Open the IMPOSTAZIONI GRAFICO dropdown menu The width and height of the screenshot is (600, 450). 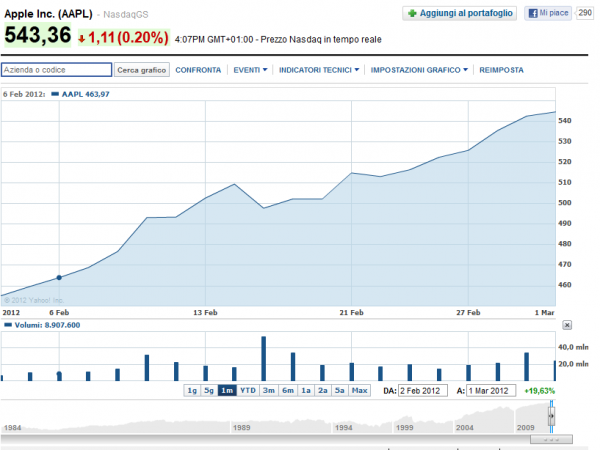click(x=419, y=70)
